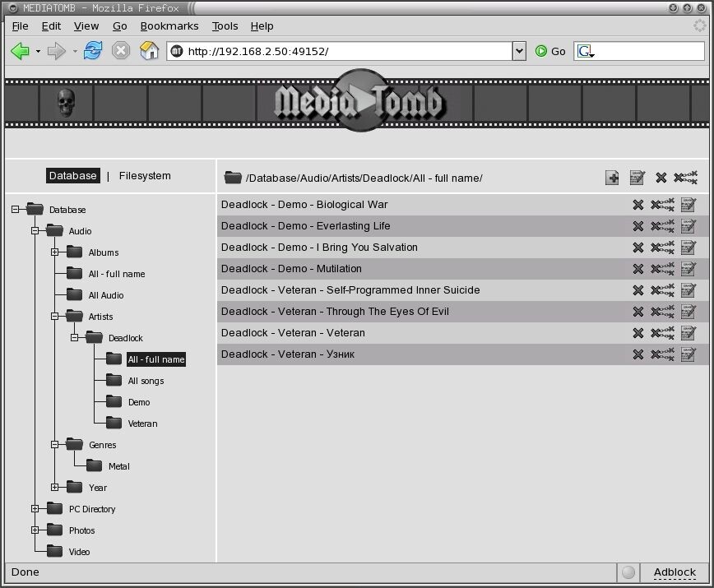
Task: Edit the Self-Programmed Inner Suicide item
Action: click(688, 290)
